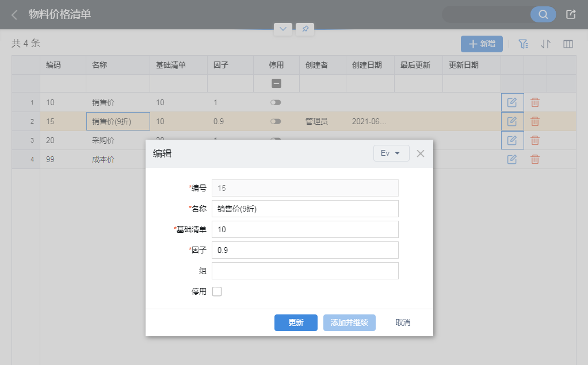Click the 名称 column header

click(118, 65)
